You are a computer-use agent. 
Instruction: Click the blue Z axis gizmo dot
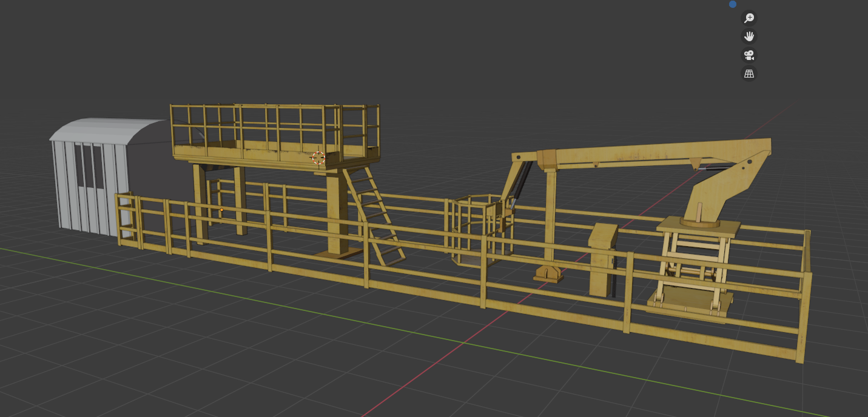[x=733, y=4]
